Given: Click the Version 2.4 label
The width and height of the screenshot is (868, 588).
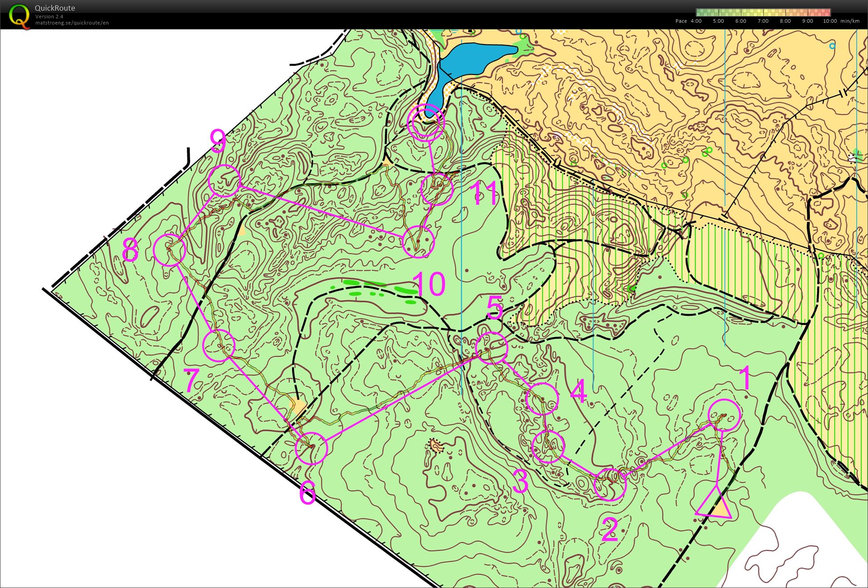Looking at the screenshot, I should [x=49, y=16].
